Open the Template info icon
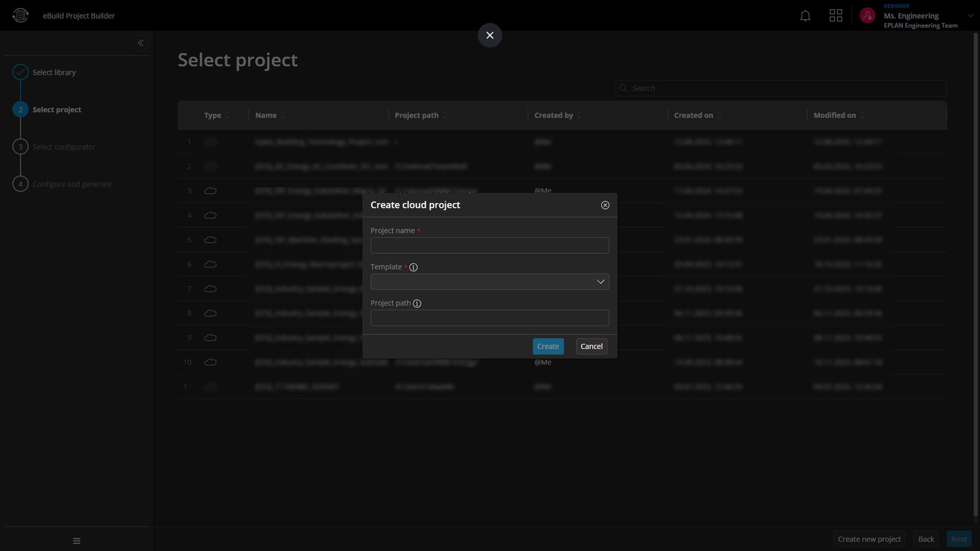The image size is (980, 551). coord(413,267)
